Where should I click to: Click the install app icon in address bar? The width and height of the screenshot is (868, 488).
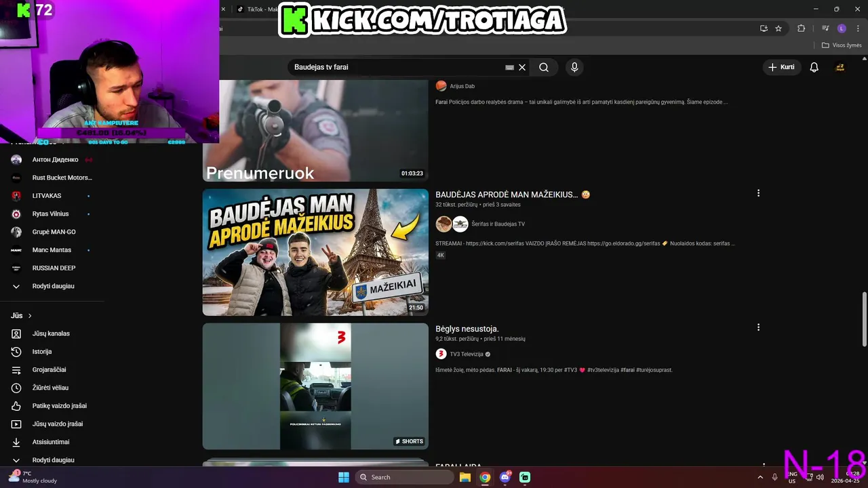click(x=764, y=28)
